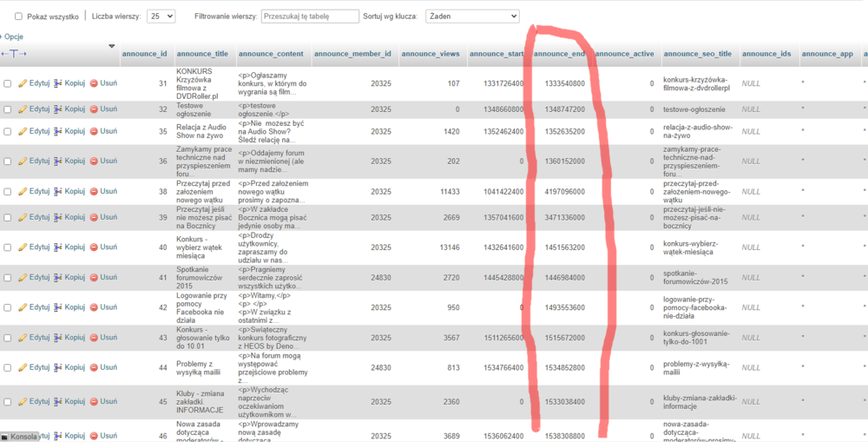Viewport: 868px width, 442px height.
Task: Click Usuń link for row 36
Action: (103, 161)
